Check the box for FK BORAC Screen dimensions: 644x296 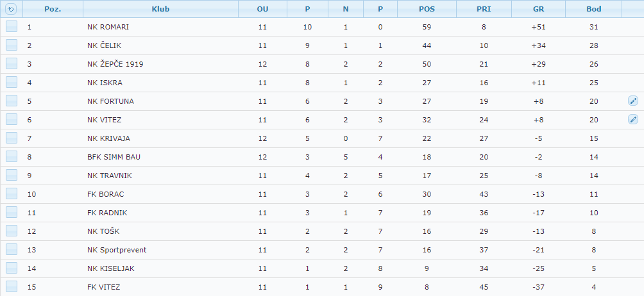[x=12, y=194]
